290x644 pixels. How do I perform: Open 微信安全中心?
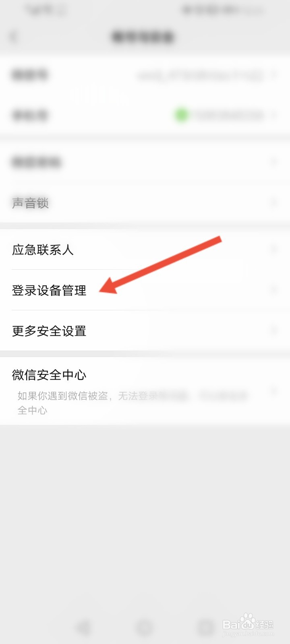point(145,391)
